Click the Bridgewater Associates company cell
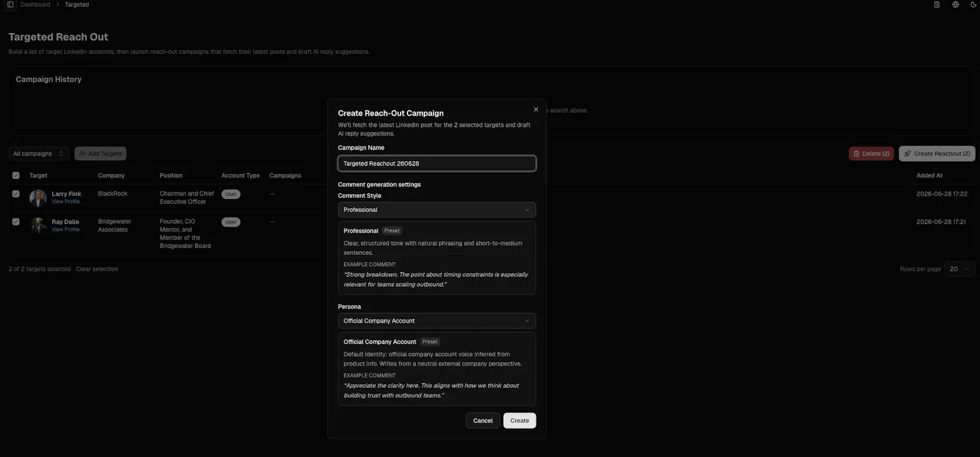The width and height of the screenshot is (980, 457). [x=115, y=225]
